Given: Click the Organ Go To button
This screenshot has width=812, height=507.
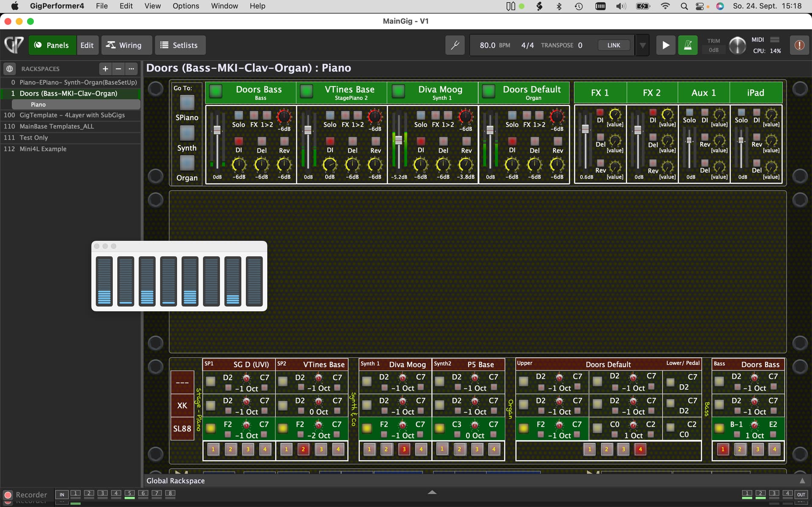Looking at the screenshot, I should pos(187,163).
